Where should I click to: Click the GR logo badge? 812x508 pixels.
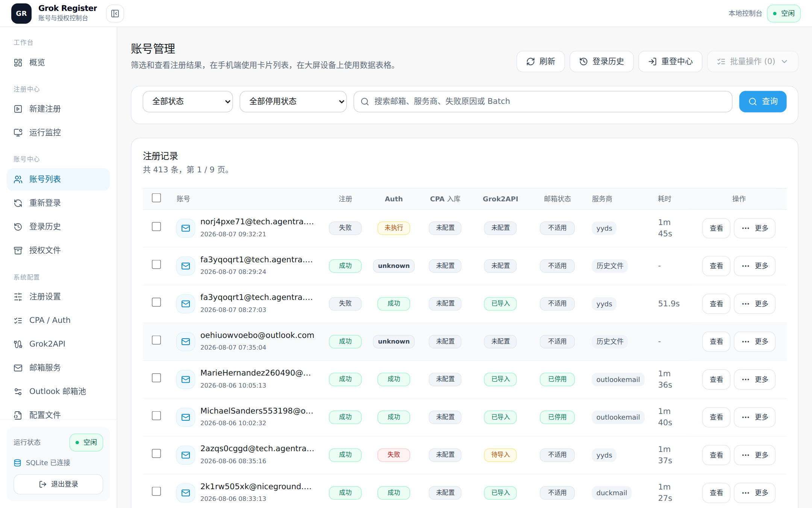pos(21,14)
